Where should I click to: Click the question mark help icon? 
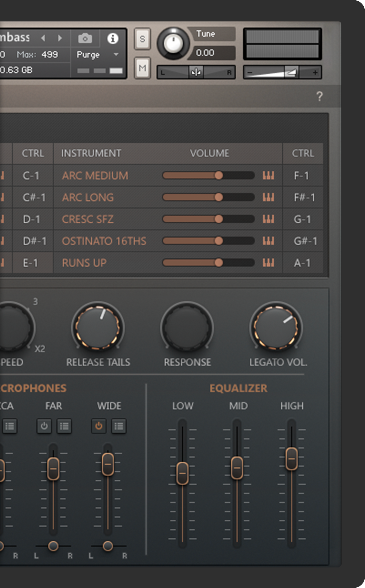coord(319,96)
